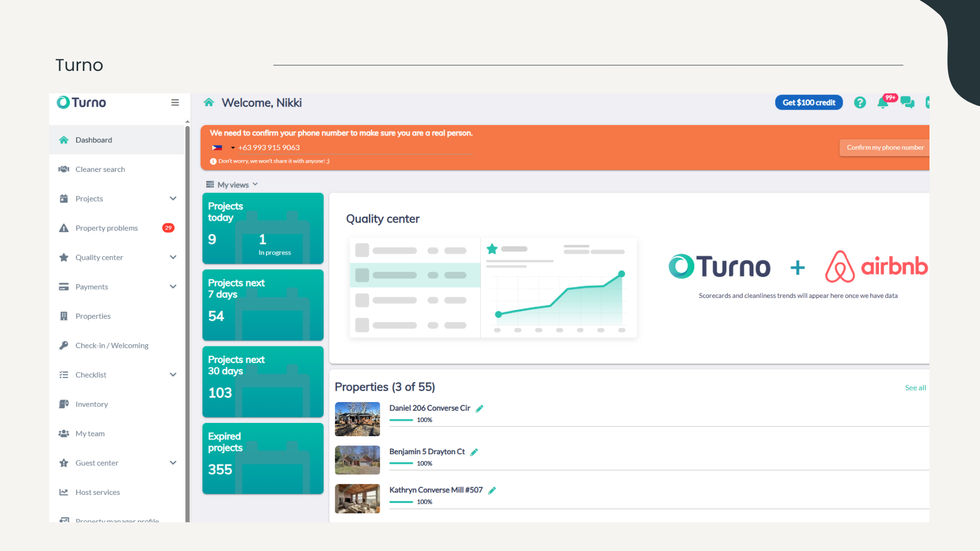
Task: Click the My team people icon
Action: click(x=64, y=434)
